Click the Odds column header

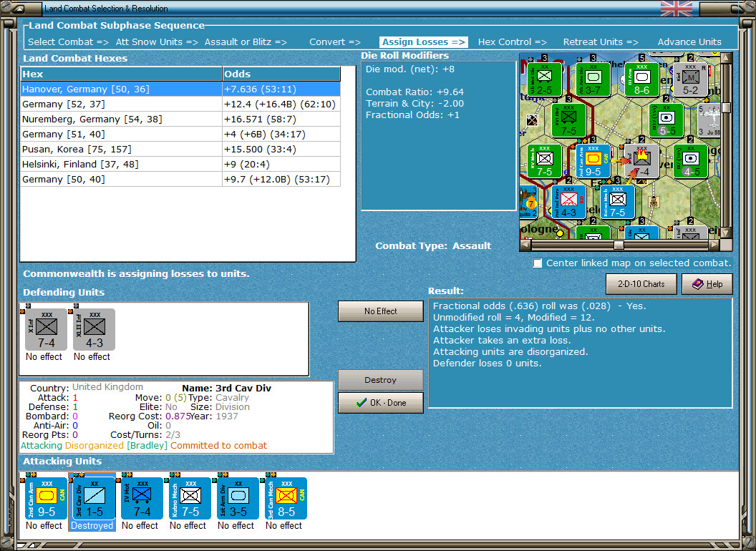[281, 74]
